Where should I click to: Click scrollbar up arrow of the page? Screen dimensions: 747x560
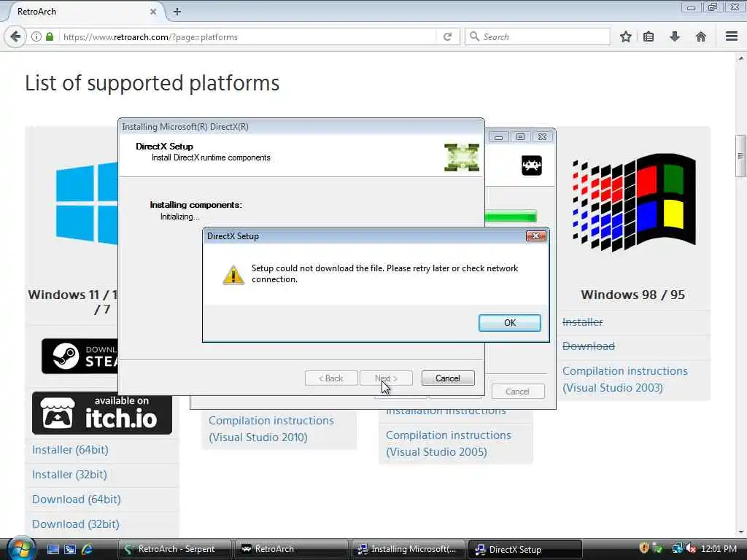[x=740, y=58]
